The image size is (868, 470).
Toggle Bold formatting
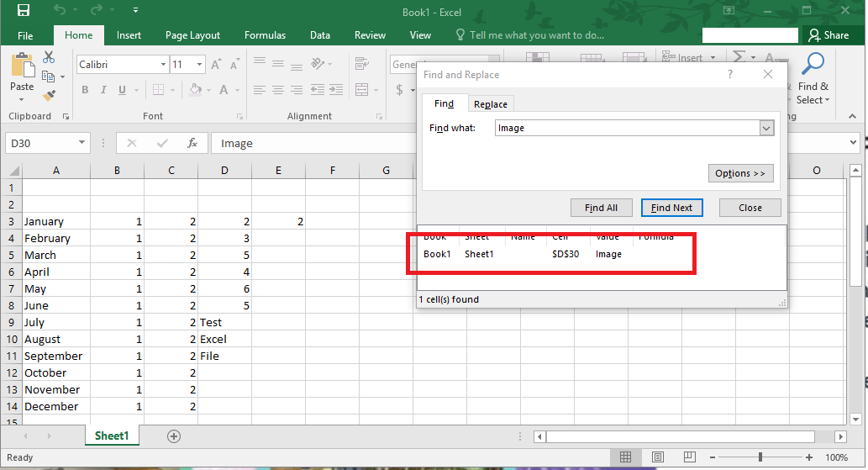pos(85,90)
